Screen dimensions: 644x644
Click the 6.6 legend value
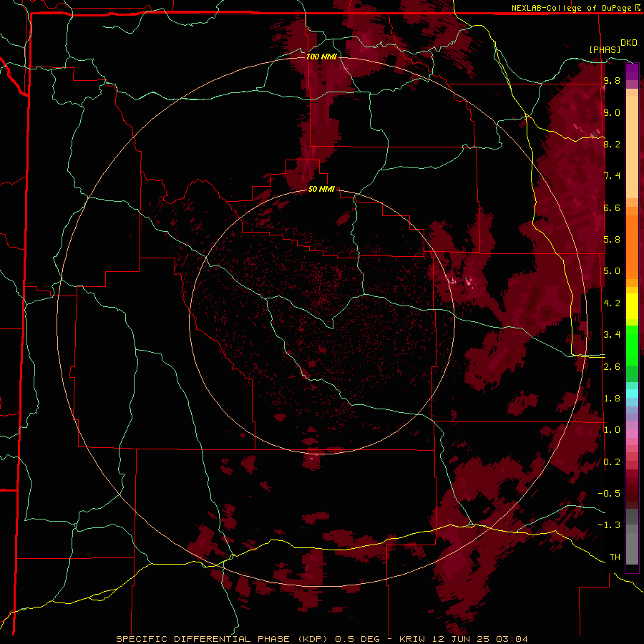(612, 208)
